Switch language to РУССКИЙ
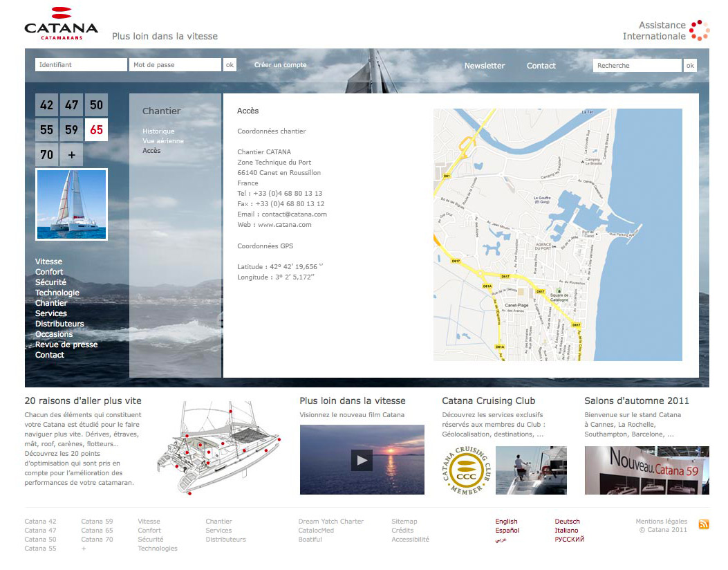The height and width of the screenshot is (570, 728). tap(569, 540)
